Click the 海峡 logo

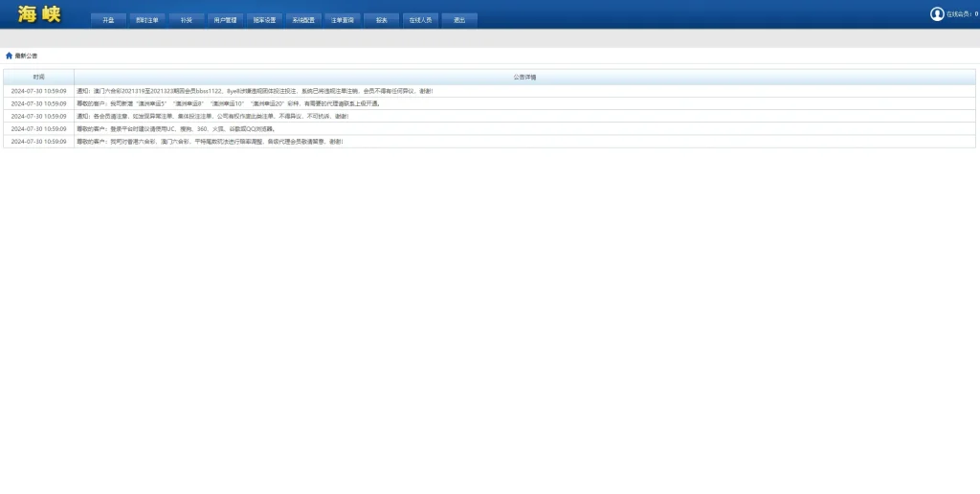(39, 14)
